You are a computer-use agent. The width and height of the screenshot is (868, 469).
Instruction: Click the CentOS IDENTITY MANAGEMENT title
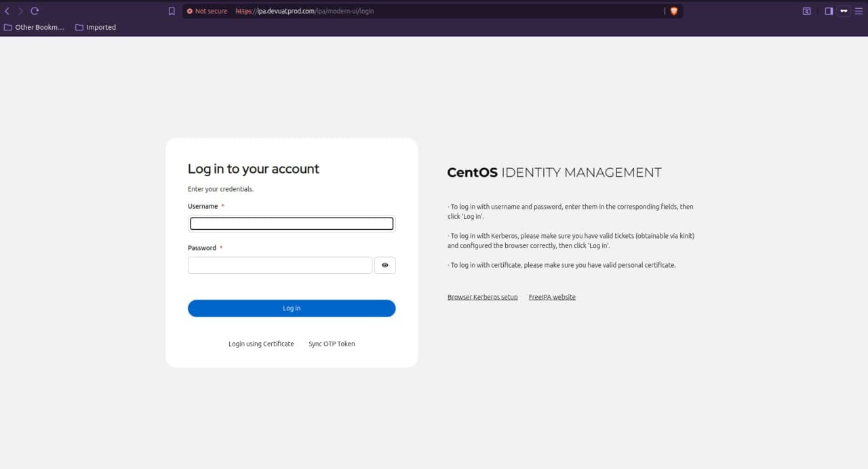pos(554,173)
